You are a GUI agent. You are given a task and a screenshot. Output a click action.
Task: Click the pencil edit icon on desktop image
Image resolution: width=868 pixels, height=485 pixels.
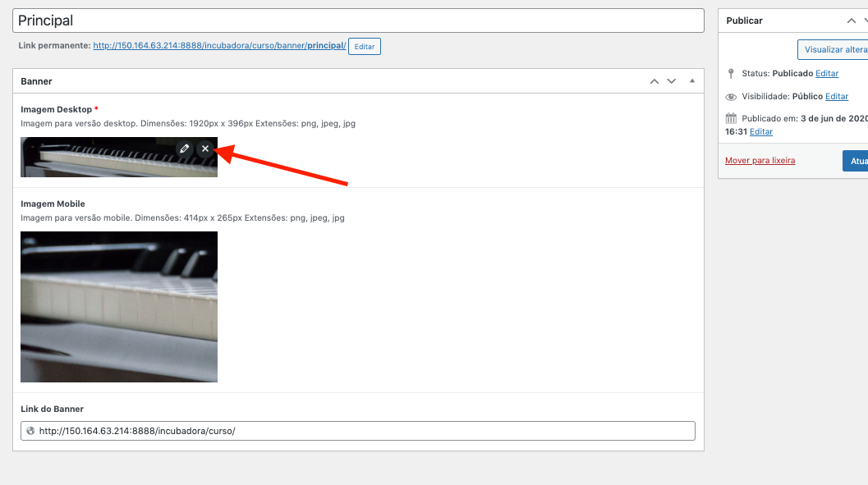[x=185, y=149]
